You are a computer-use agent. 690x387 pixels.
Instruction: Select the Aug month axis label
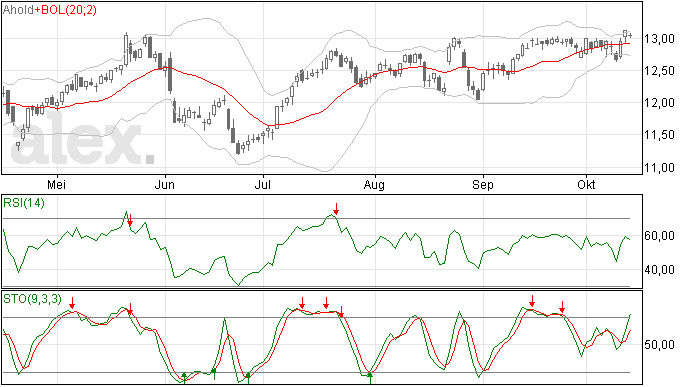tap(374, 185)
